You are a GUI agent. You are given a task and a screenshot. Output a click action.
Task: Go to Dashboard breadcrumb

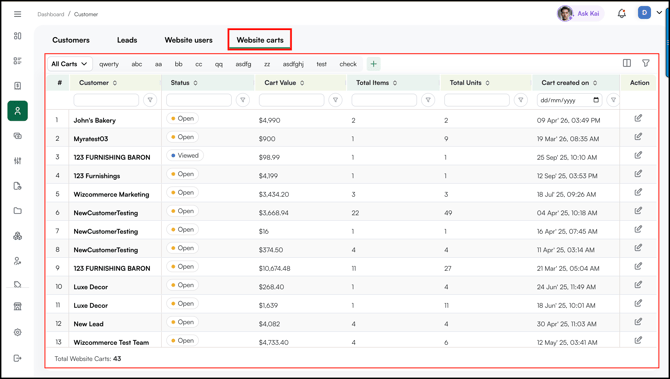coord(50,14)
